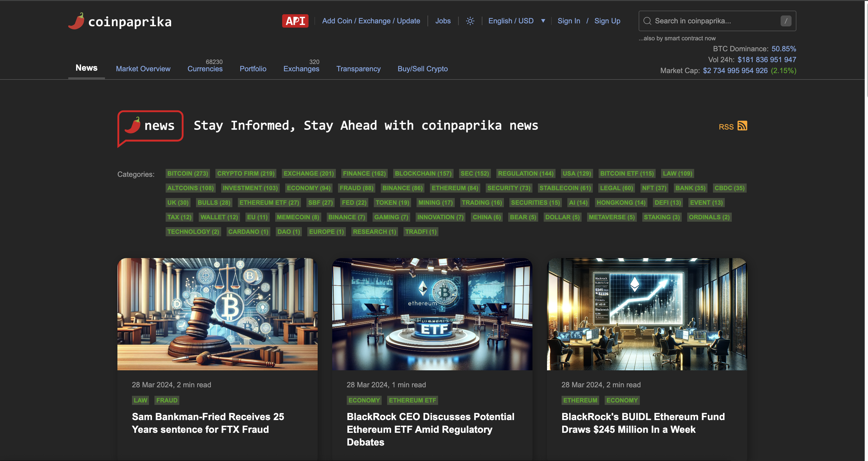Switch to Market Overview tab

143,69
